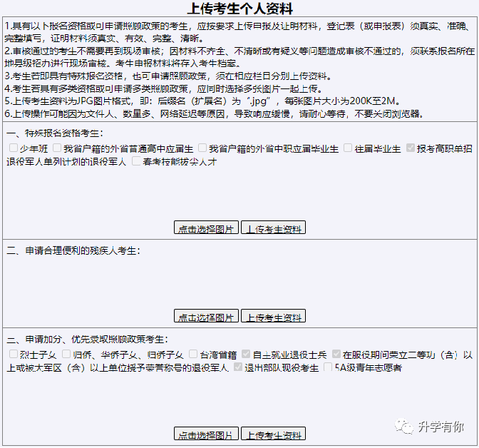The width and height of the screenshot is (479, 448).
Task: Click 上传考生资料 in special qualification section
Action: point(274,228)
